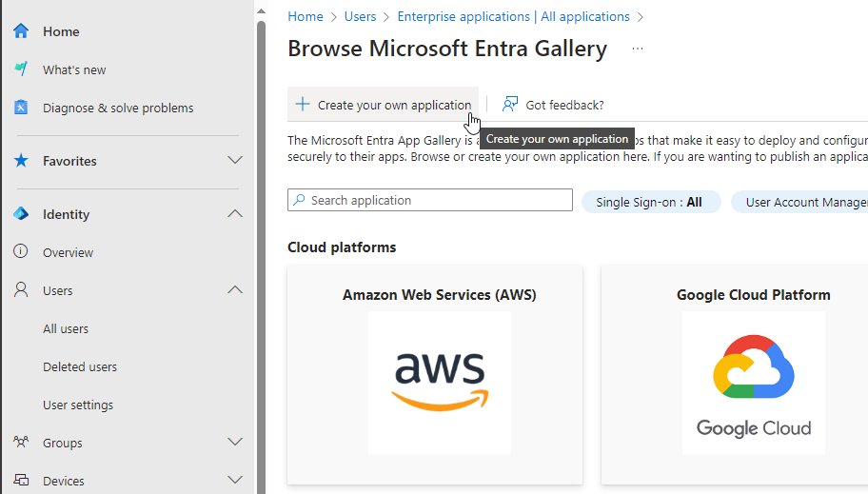Click Create your own application button
The width and height of the screenshot is (868, 494).
(383, 104)
